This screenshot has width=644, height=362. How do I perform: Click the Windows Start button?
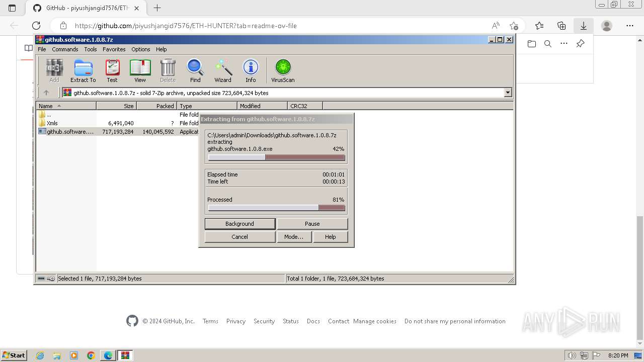[x=14, y=355]
